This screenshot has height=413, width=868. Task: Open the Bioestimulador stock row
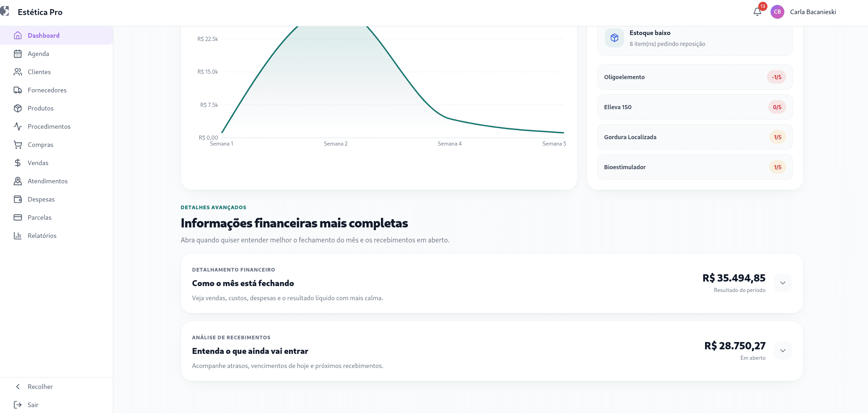[695, 167]
